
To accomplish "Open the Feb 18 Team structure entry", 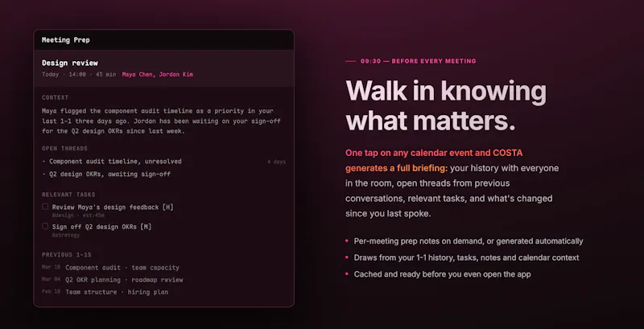I will coord(105,292).
